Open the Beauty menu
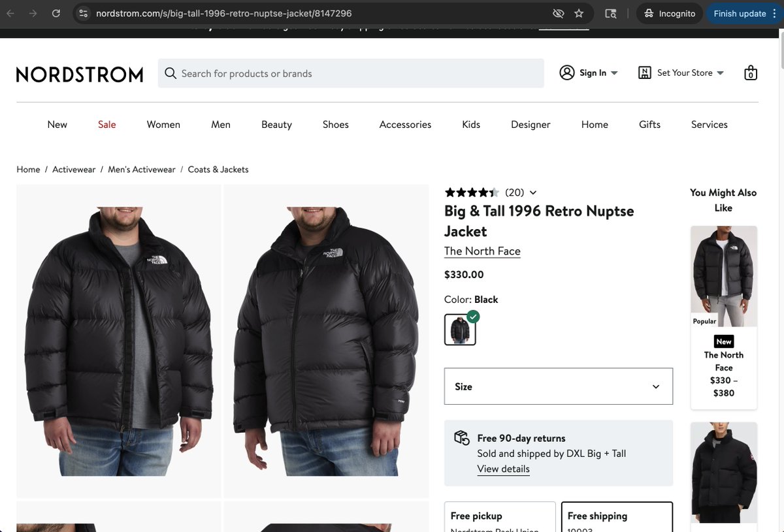The height and width of the screenshot is (532, 784). click(276, 124)
